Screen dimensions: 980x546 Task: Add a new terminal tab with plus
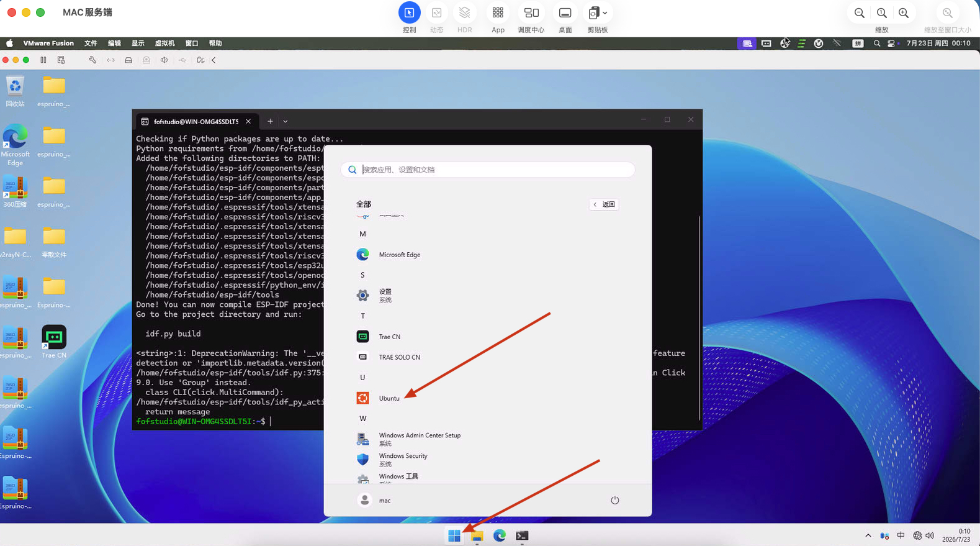pos(270,122)
